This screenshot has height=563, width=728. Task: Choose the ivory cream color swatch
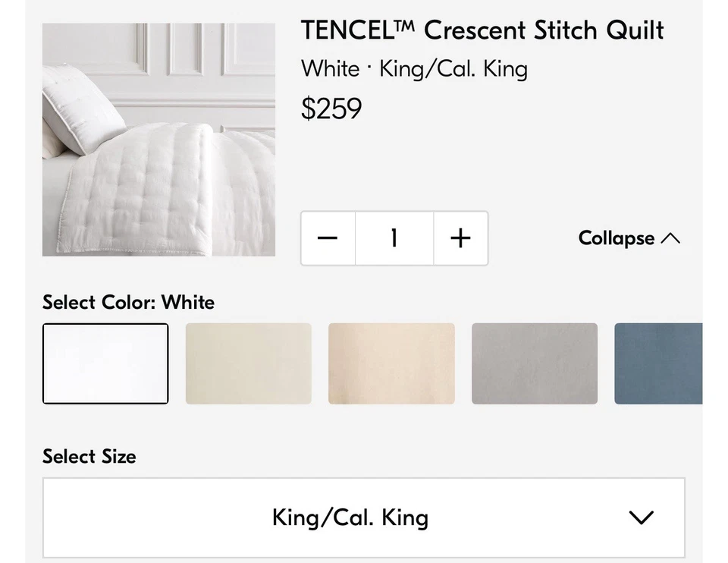[x=248, y=363]
